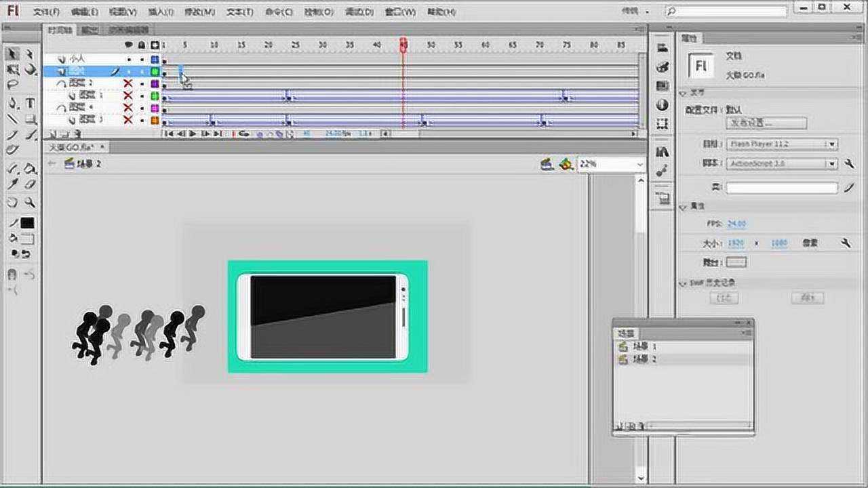Screen dimensions: 868x488
Task: Select the Rectangle tool
Action: coord(30,119)
